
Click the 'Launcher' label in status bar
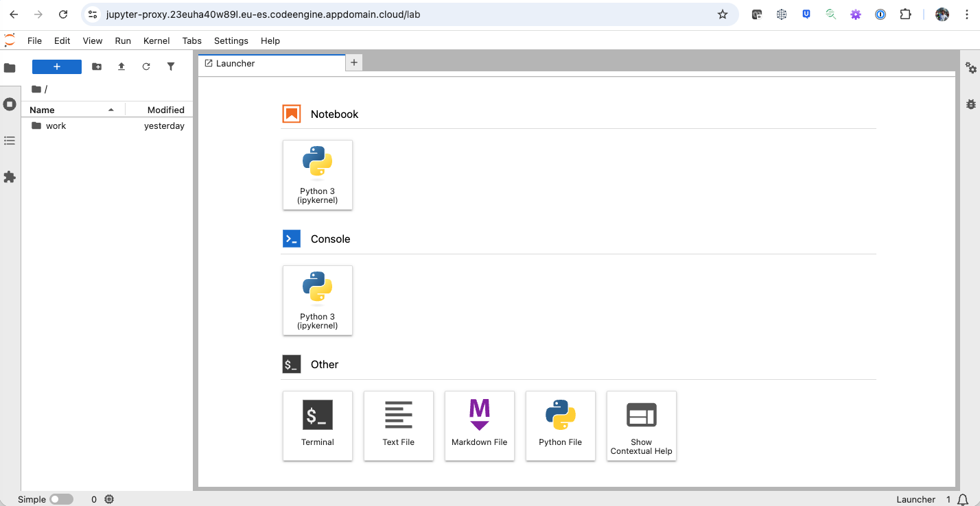coord(915,500)
